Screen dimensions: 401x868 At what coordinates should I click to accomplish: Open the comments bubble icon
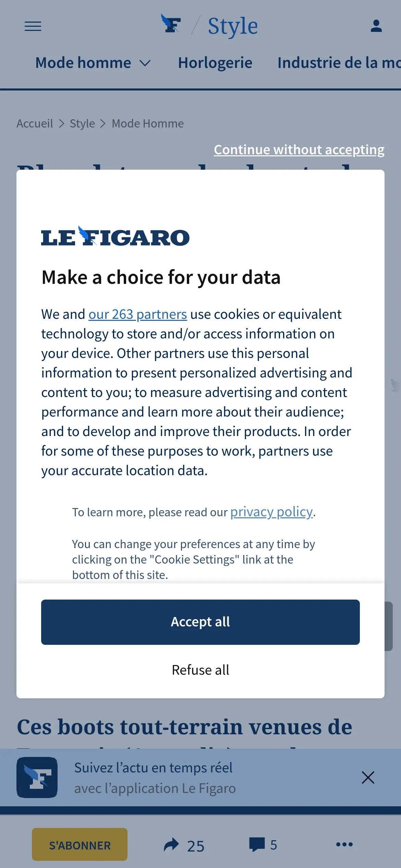tap(257, 845)
